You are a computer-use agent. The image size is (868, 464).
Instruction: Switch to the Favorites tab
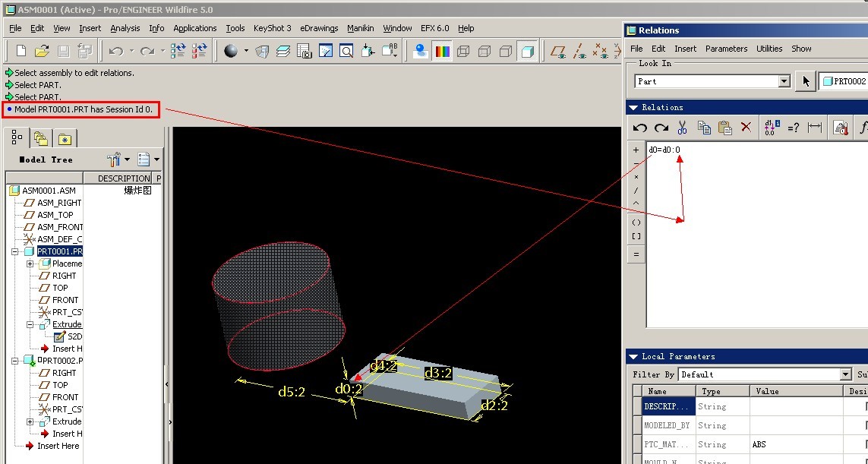[65, 138]
